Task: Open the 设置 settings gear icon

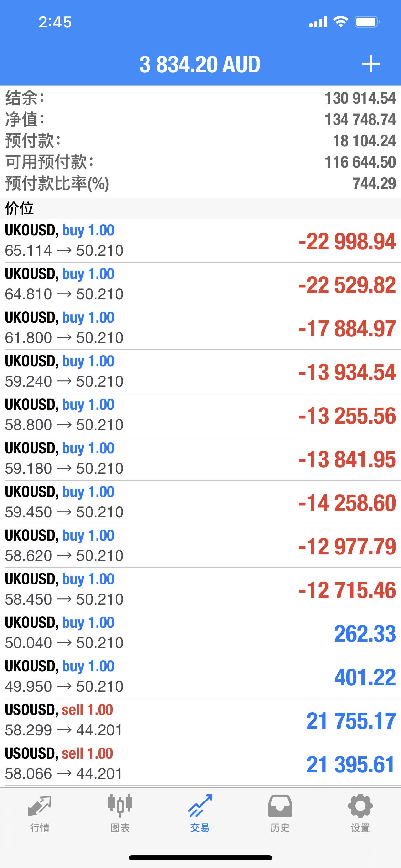Action: pyautogui.click(x=360, y=806)
